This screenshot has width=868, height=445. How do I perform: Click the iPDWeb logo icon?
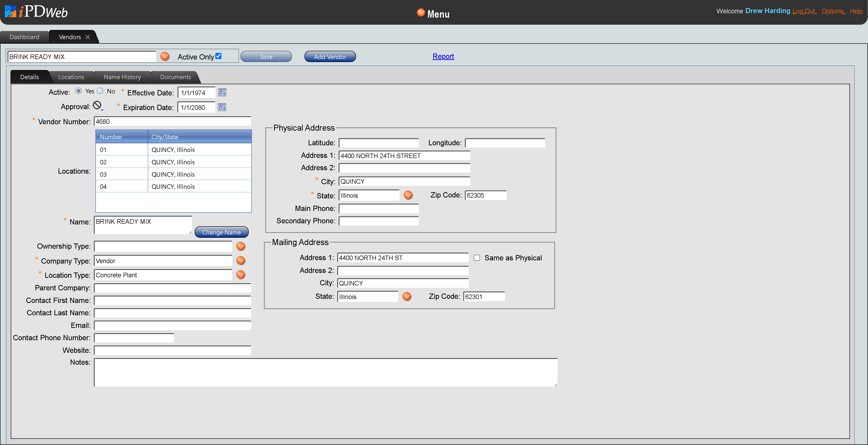pyautogui.click(x=11, y=11)
